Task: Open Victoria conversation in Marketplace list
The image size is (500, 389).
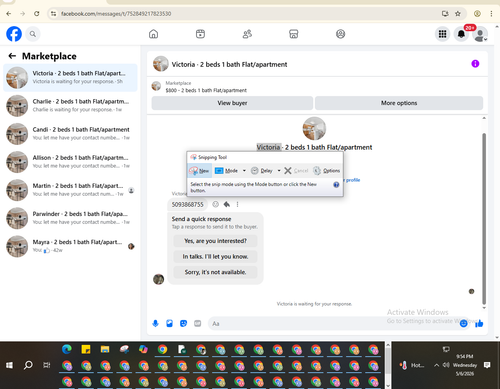Action: click(70, 77)
